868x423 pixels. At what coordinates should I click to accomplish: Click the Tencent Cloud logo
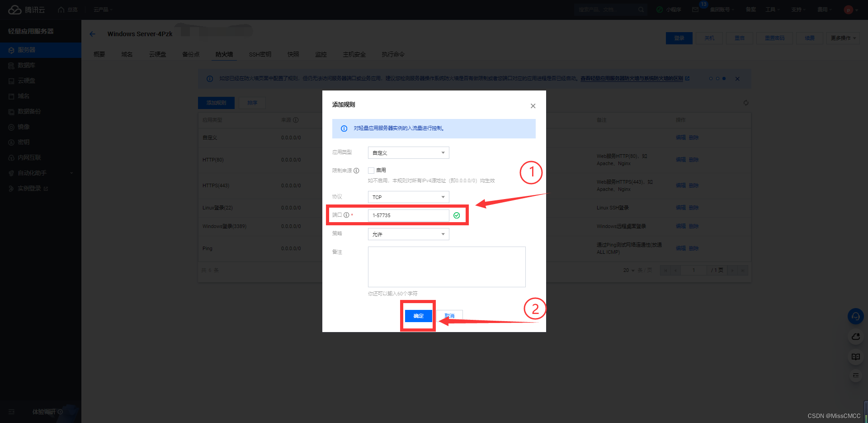26,10
